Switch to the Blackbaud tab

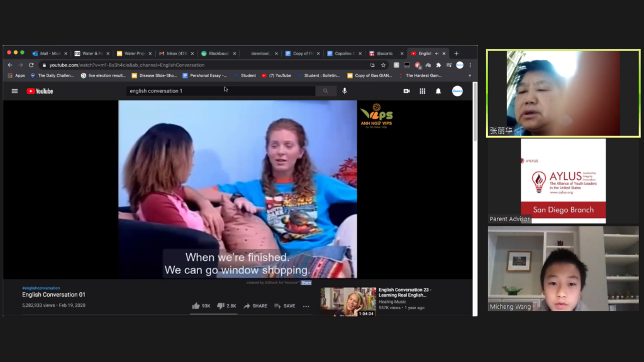tap(218, 53)
